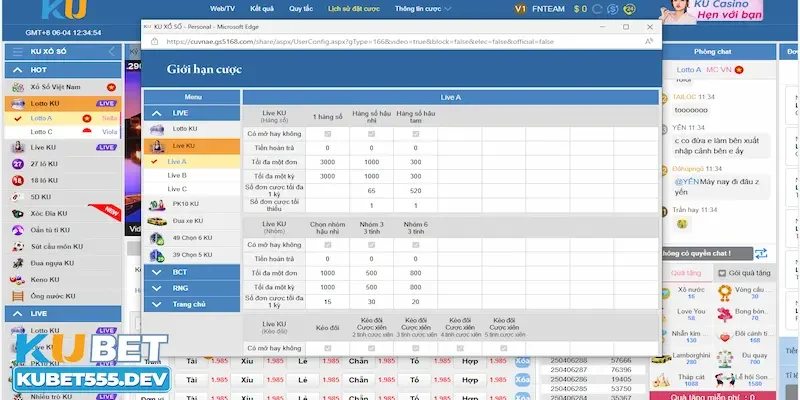
Task: Open 39 Chọn 5 KU lottery icon
Action: pos(157,255)
